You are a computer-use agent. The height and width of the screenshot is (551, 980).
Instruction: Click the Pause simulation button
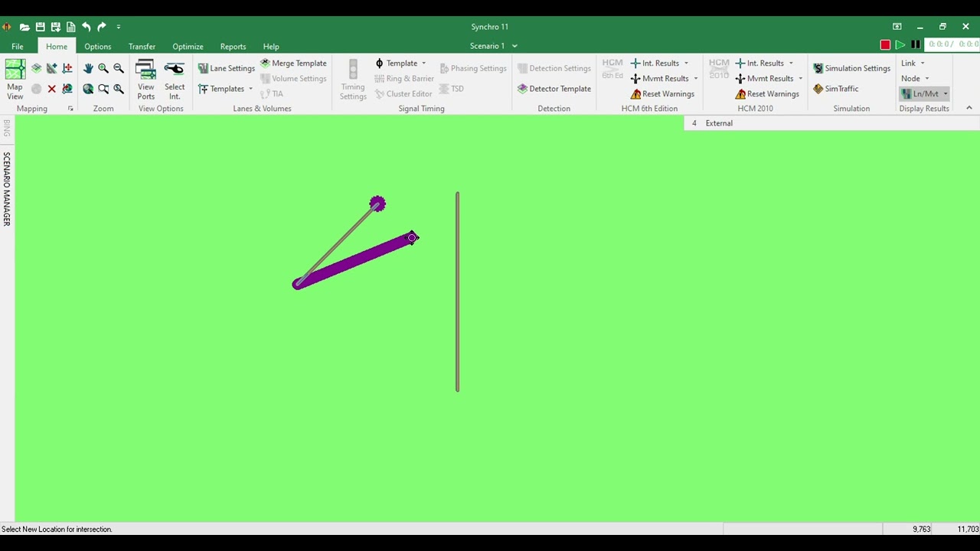916,45
